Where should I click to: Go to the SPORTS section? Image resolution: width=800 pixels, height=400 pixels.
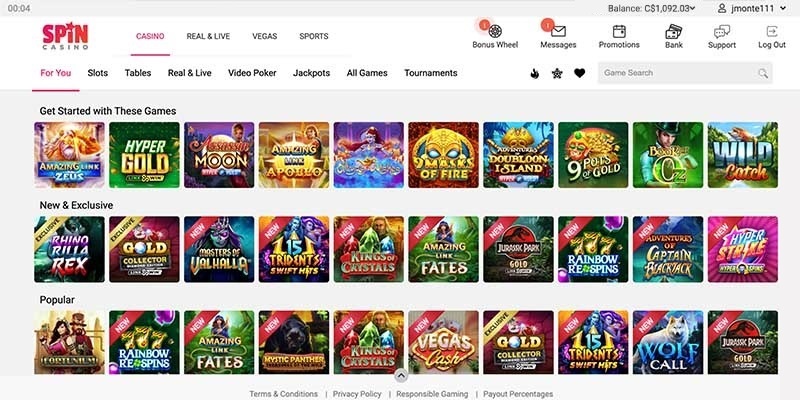[x=314, y=36]
